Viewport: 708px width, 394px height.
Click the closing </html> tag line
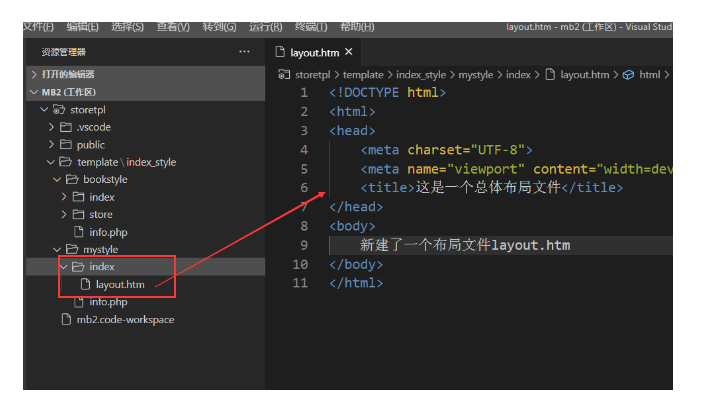[356, 283]
